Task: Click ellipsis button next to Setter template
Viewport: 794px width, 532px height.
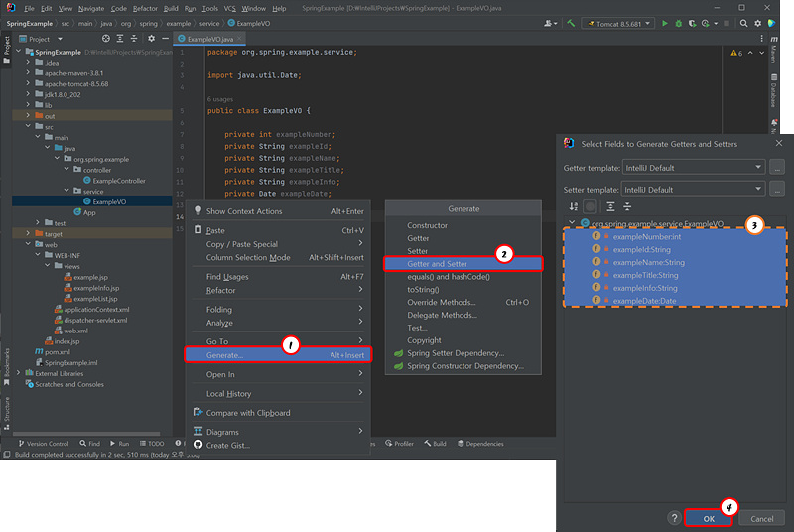Action: tap(777, 190)
